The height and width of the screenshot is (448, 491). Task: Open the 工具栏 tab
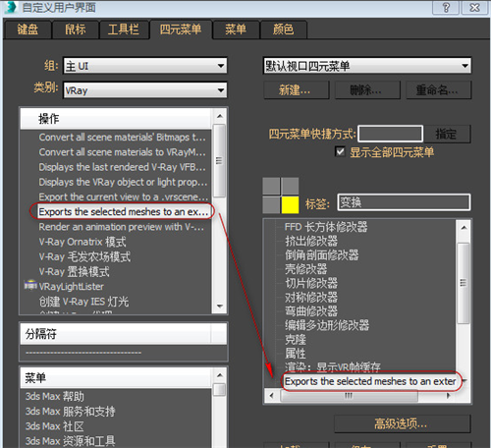point(124,29)
